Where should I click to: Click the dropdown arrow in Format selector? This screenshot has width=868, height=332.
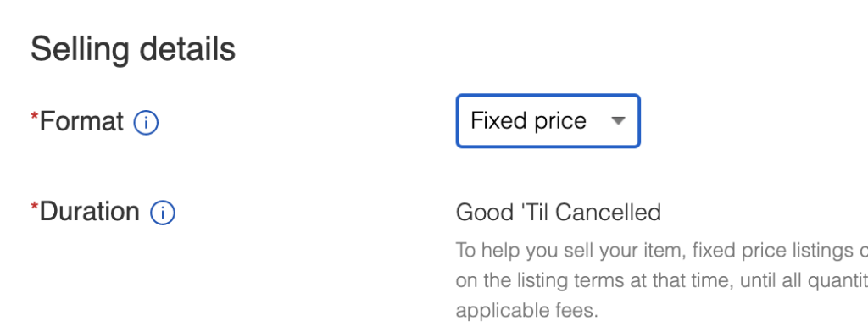tap(618, 120)
